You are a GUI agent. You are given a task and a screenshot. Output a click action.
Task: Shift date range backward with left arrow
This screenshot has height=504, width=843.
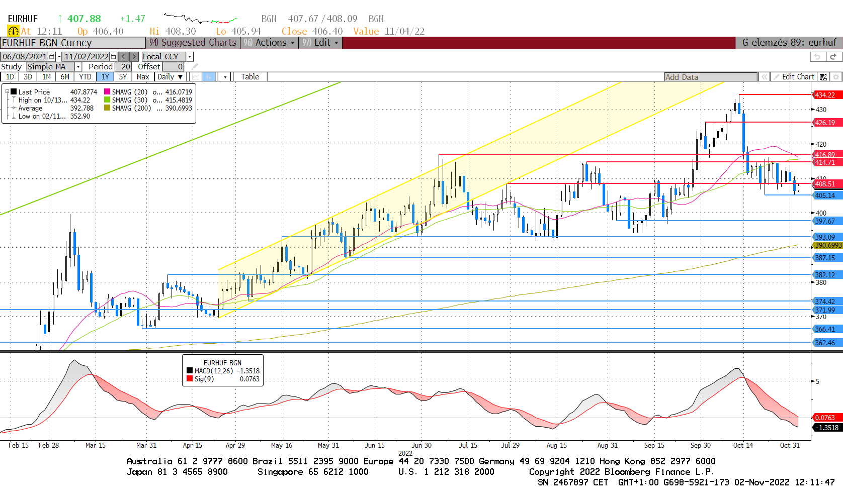point(123,57)
